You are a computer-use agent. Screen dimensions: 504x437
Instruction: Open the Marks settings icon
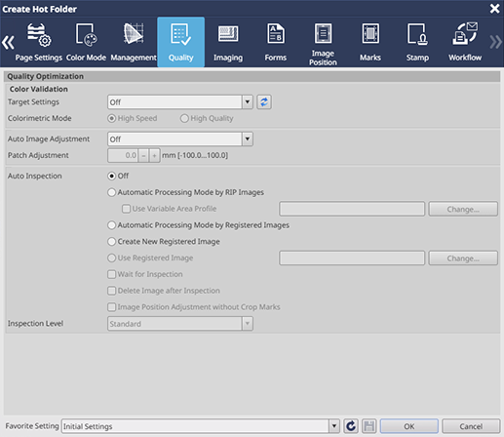(370, 33)
